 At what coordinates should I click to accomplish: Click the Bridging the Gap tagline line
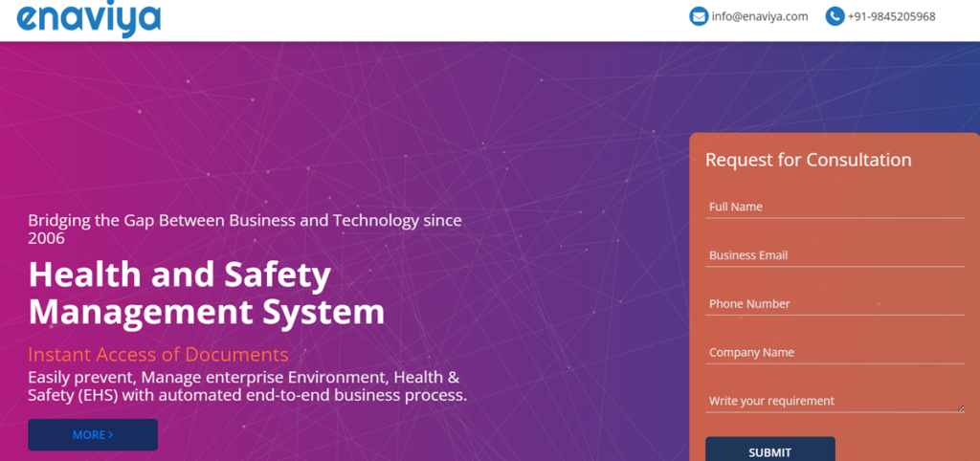[245, 221]
